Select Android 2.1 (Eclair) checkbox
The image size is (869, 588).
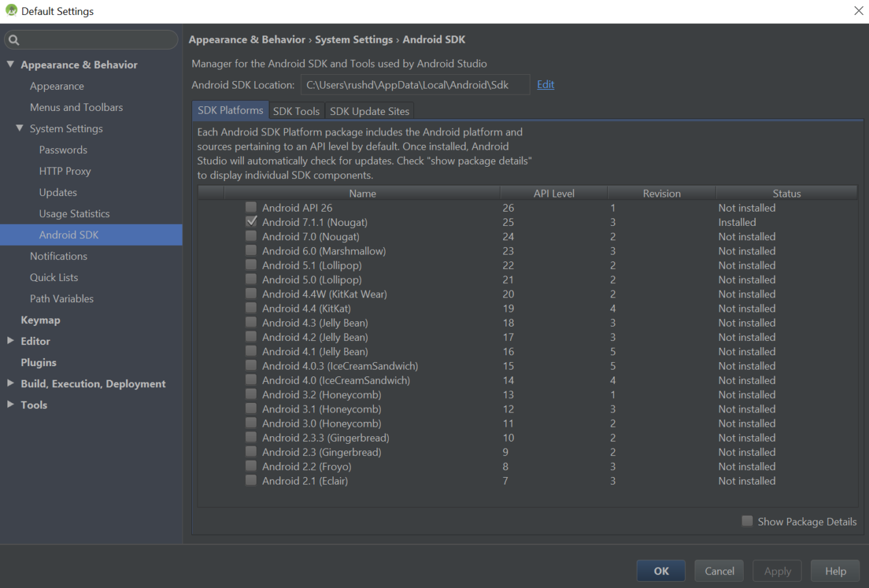(251, 480)
